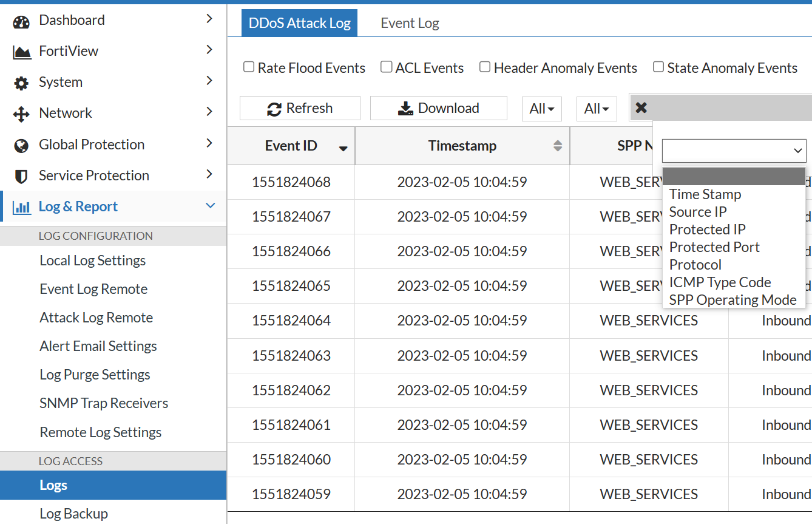
Task: Open Alert Email Settings
Action: click(x=98, y=345)
